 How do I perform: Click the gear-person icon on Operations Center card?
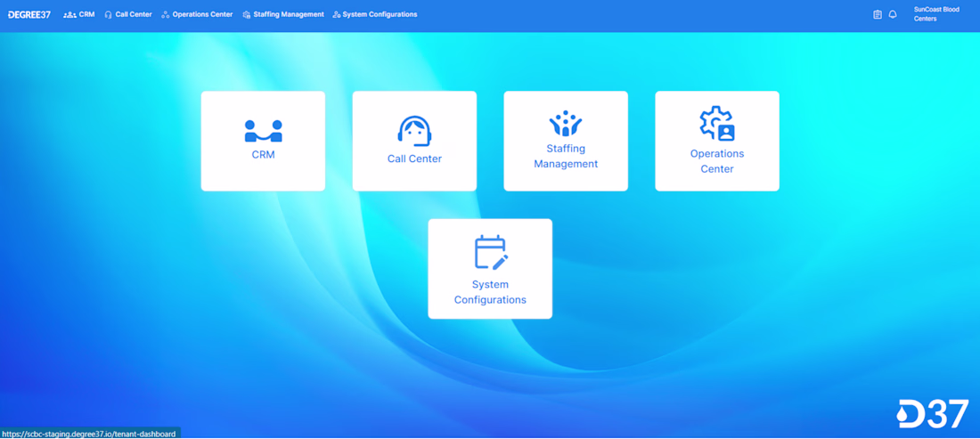717,124
